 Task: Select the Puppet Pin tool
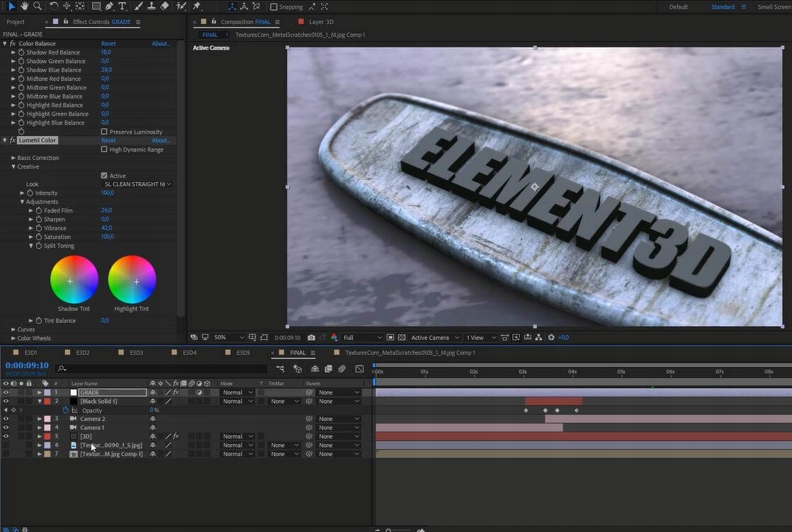pyautogui.click(x=197, y=6)
